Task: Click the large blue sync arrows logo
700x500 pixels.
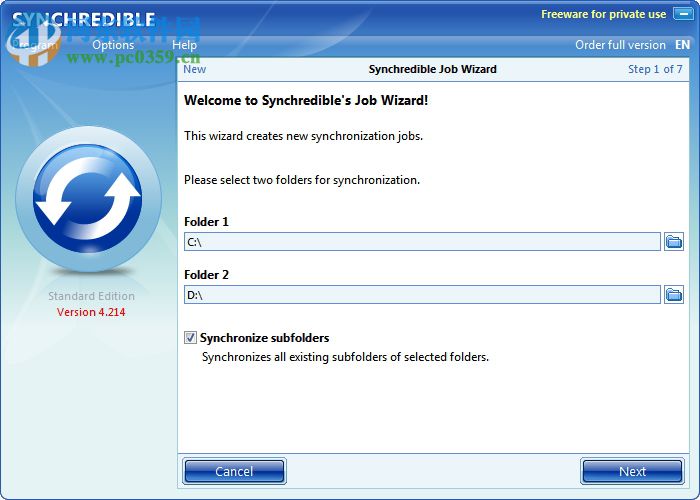Action: coord(88,199)
